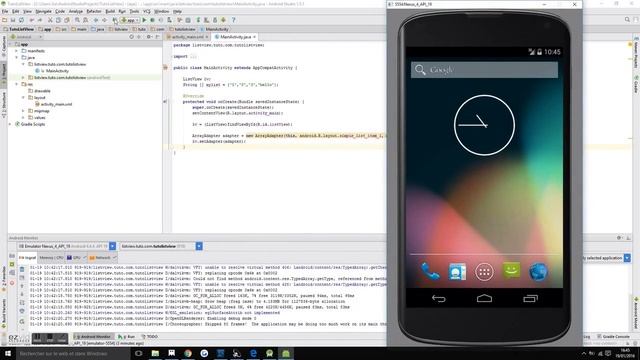The height and width of the screenshot is (360, 640).
Task: Expand the mipmap folder
Action: click(23, 111)
